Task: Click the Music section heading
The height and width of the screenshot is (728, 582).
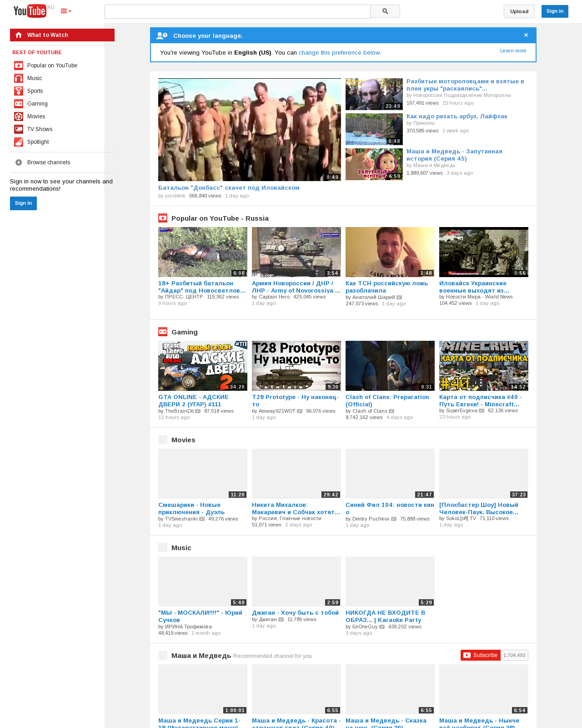Action: pyautogui.click(x=181, y=548)
